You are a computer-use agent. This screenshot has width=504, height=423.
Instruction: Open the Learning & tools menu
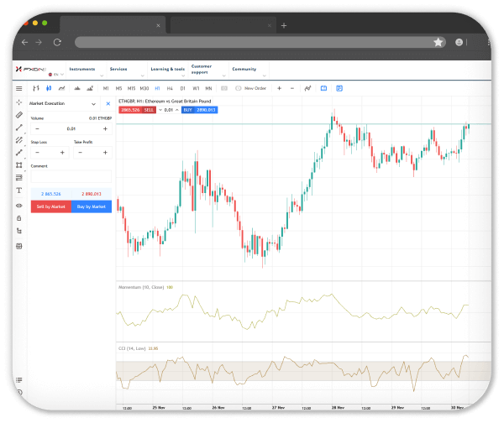click(x=167, y=70)
